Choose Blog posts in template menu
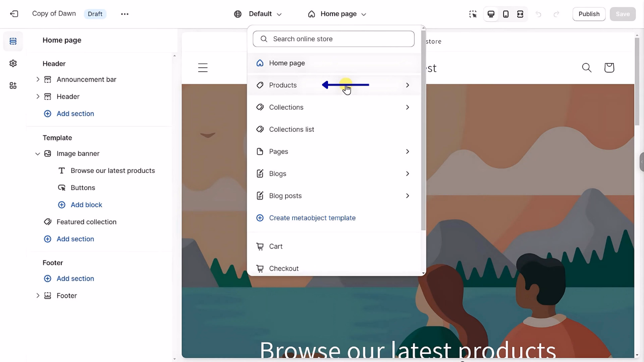This screenshot has height=362, width=644. [334, 196]
